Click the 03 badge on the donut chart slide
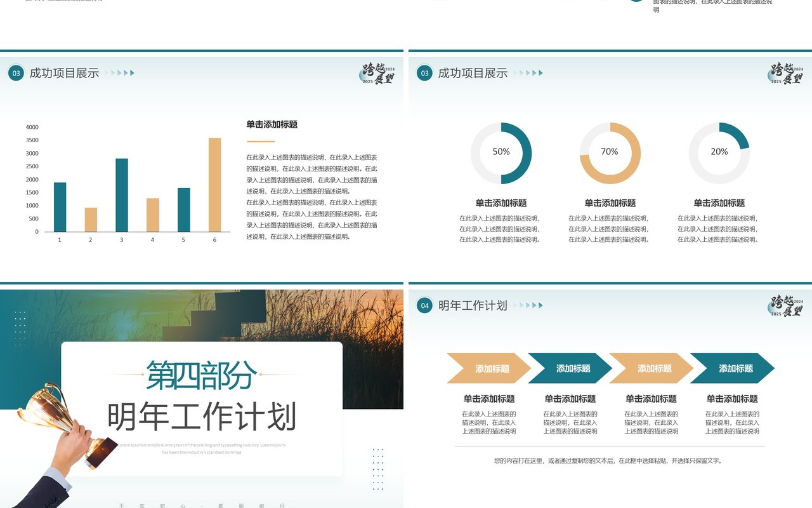 tap(424, 73)
